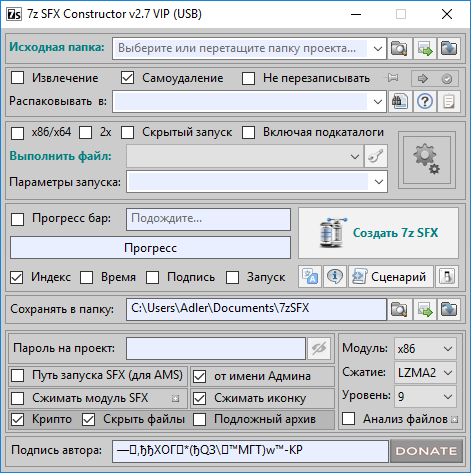This screenshot has width=471, height=473.
Task: Uncheck the Индекс checkbox
Action: (x=16, y=277)
